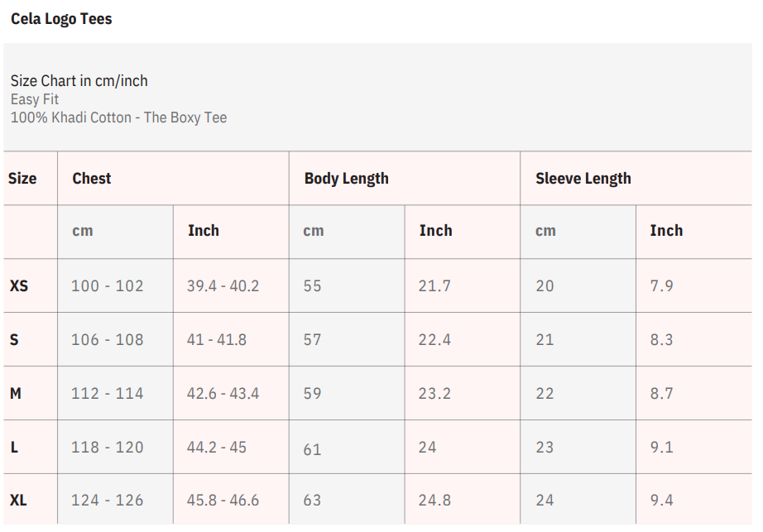
Task: Select the M size row label
Action: 15,393
